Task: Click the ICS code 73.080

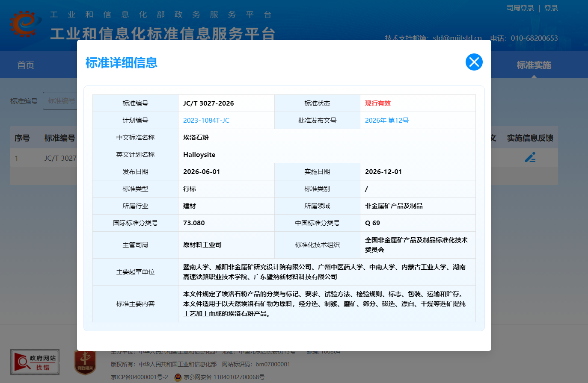Action: coord(194,223)
